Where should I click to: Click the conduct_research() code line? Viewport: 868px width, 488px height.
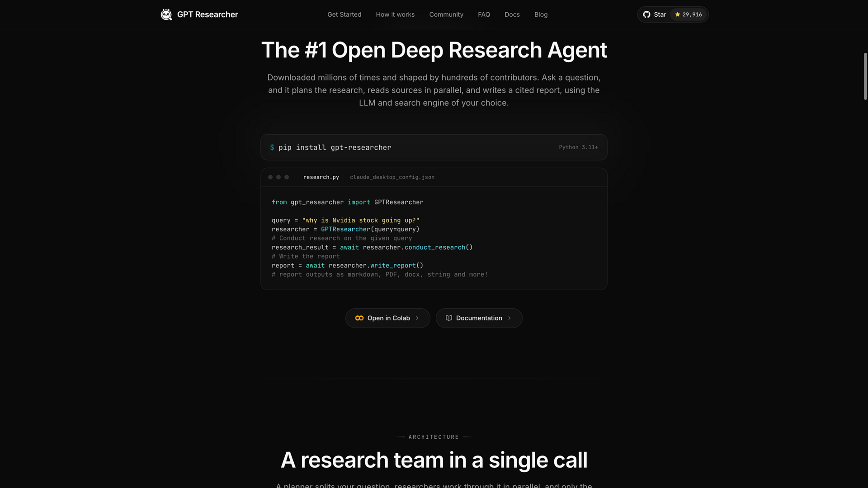click(x=372, y=247)
